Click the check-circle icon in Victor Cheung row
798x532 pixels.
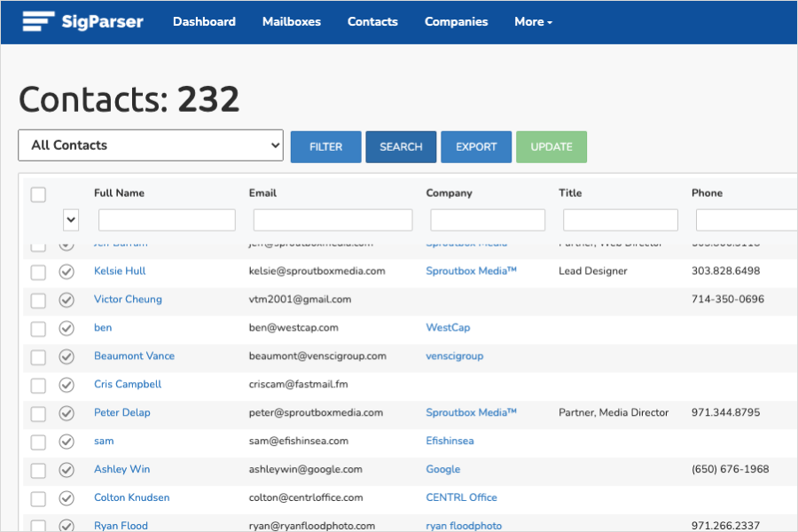[66, 300]
